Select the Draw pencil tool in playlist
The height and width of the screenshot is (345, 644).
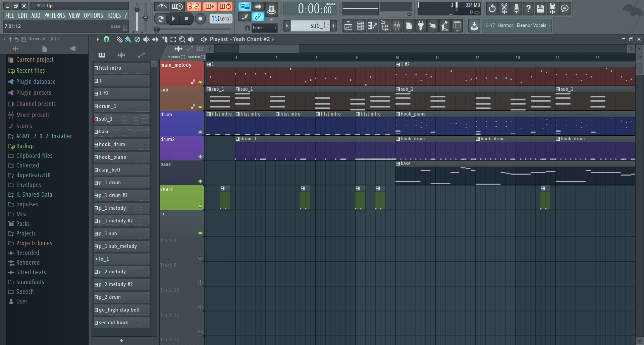point(119,40)
